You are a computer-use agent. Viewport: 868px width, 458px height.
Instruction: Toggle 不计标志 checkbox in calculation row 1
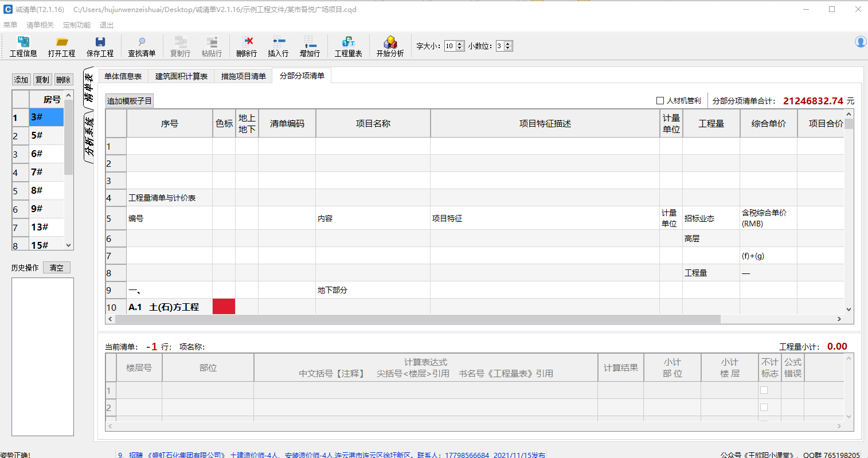(764, 390)
